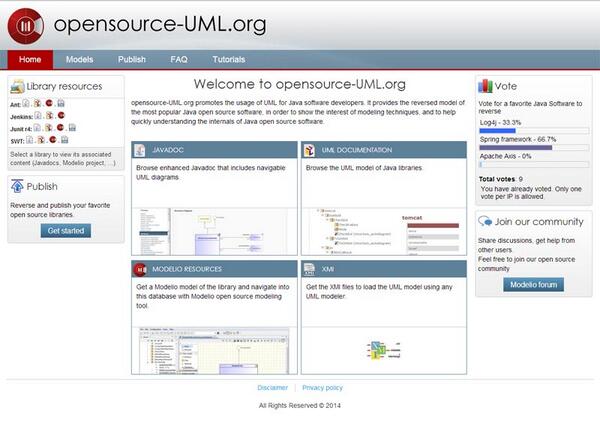Click the XMI panel header icon
This screenshot has height=435, width=600.
309,269
